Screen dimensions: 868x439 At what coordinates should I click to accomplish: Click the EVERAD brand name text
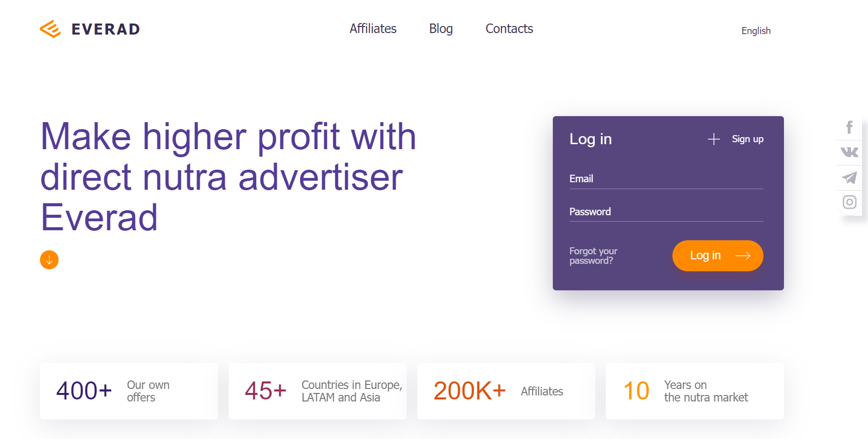(x=106, y=29)
